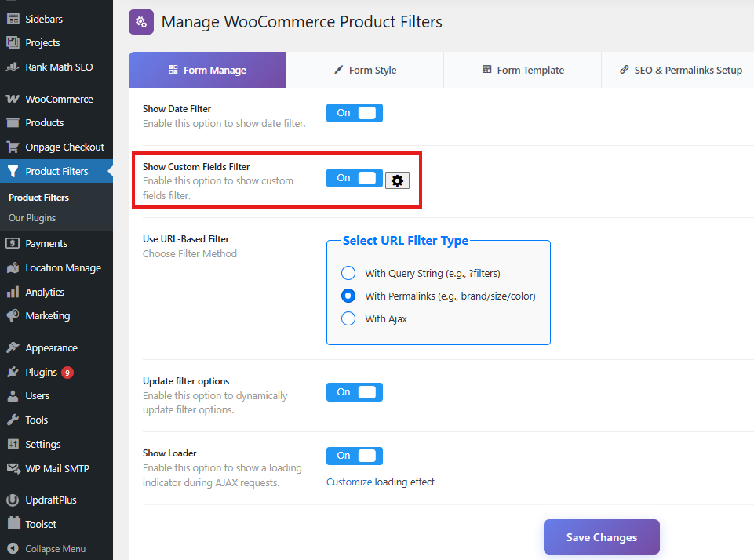Image resolution: width=754 pixels, height=560 pixels.
Task: Open the Analytics menu label
Action: [x=45, y=292]
